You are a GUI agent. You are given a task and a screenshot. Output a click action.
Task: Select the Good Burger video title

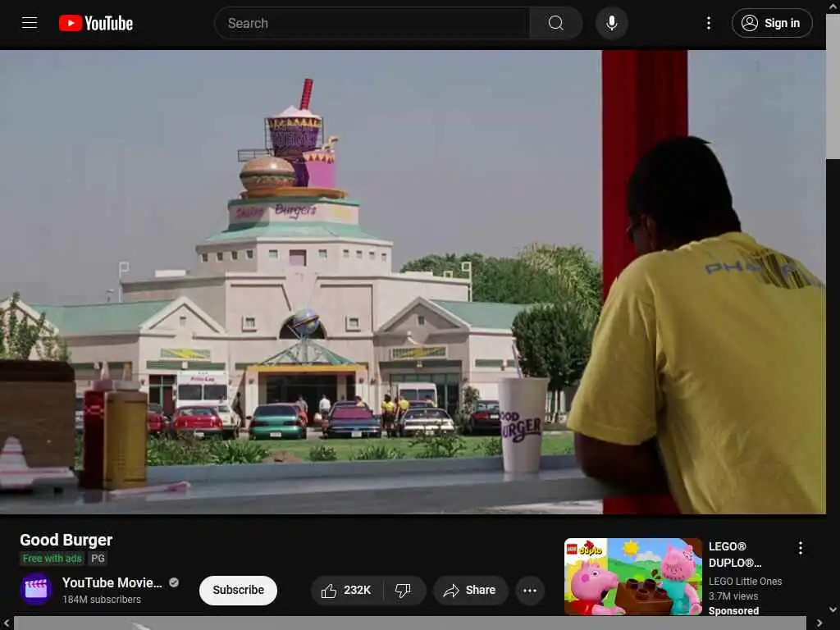point(66,540)
